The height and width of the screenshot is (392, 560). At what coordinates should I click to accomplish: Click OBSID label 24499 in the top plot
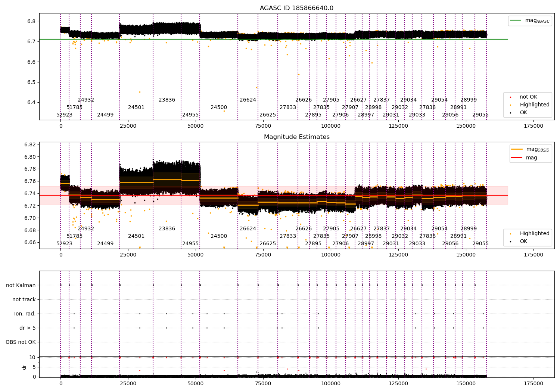pyautogui.click(x=105, y=115)
